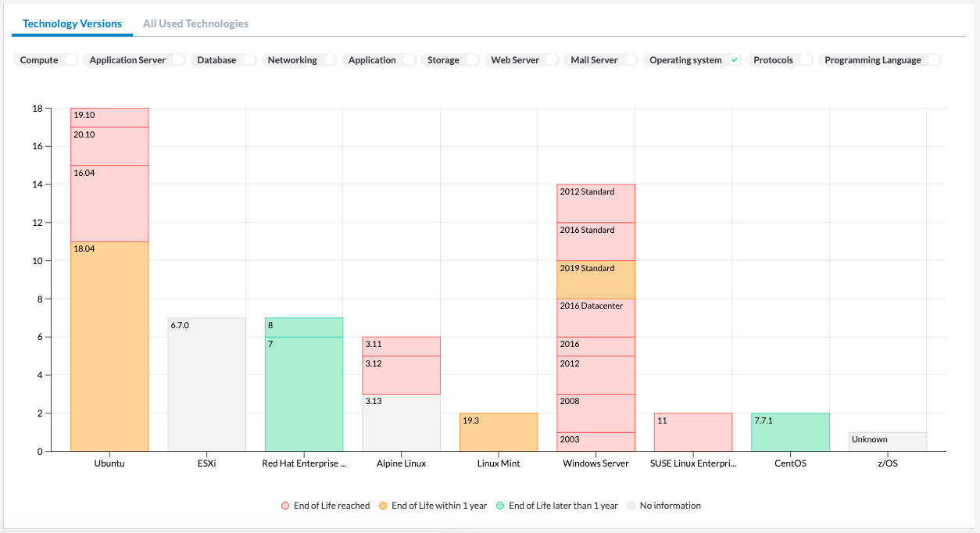Click the grey Alpine Linux 3.13 segment
980x533 pixels.
pos(401,423)
